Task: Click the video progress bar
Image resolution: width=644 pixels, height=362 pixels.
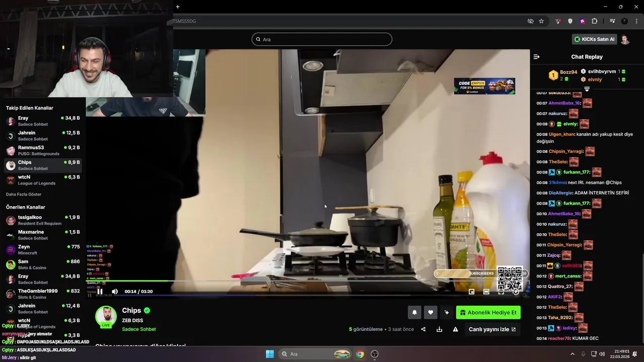Action: click(x=307, y=281)
